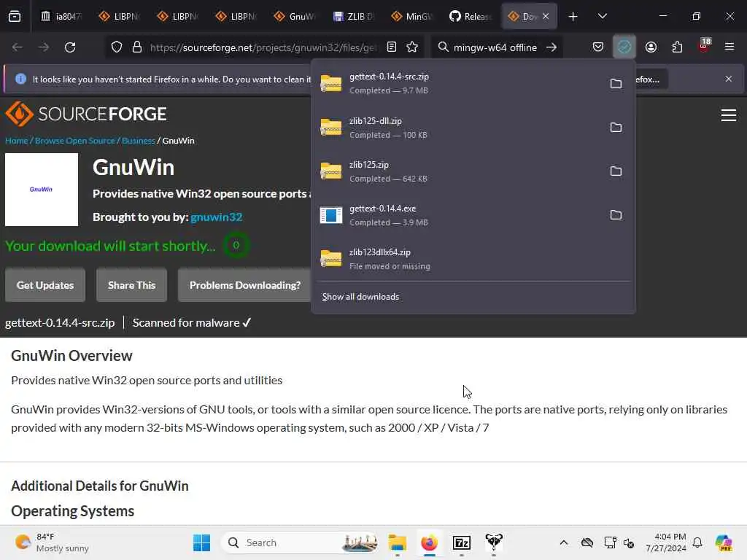The image size is (747, 560).
Task: Go forward to next page
Action: click(x=43, y=47)
